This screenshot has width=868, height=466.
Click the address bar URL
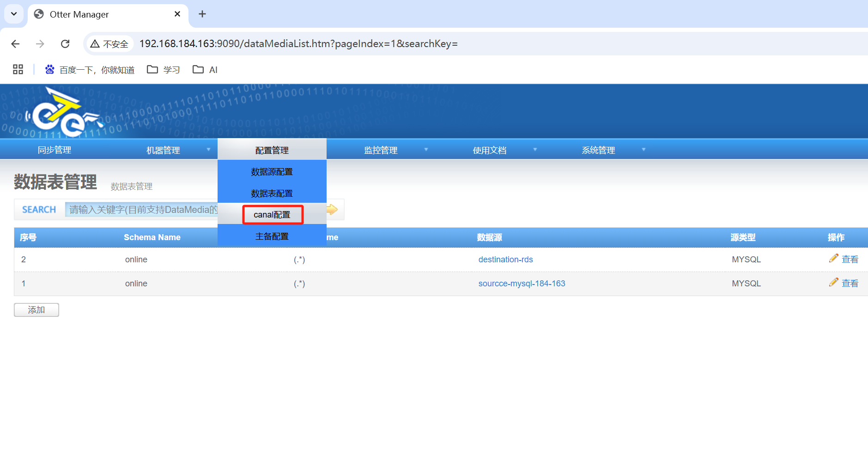click(x=298, y=44)
